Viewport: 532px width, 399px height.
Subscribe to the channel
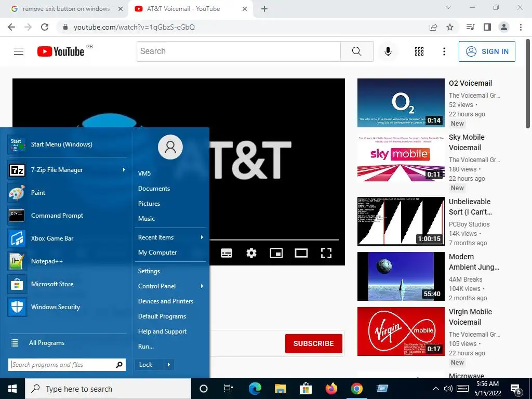point(313,343)
